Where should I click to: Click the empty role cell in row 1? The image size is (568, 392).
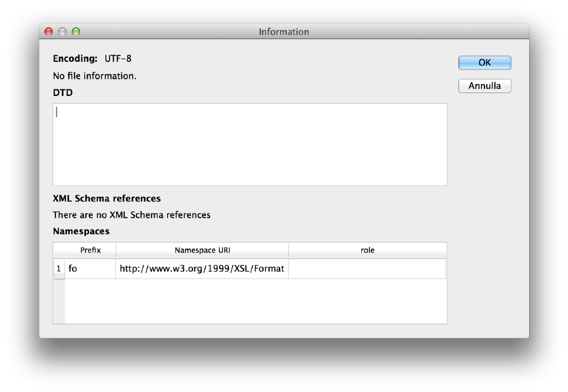(x=367, y=269)
